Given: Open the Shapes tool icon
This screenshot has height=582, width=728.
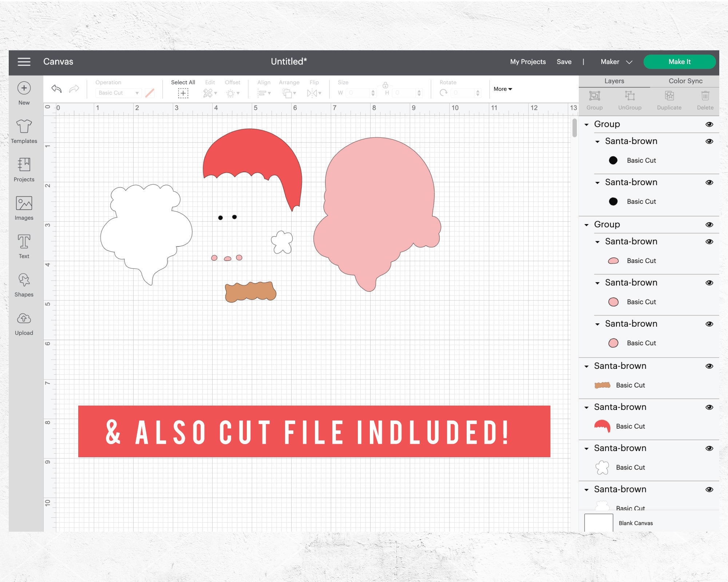Looking at the screenshot, I should pyautogui.click(x=24, y=280).
